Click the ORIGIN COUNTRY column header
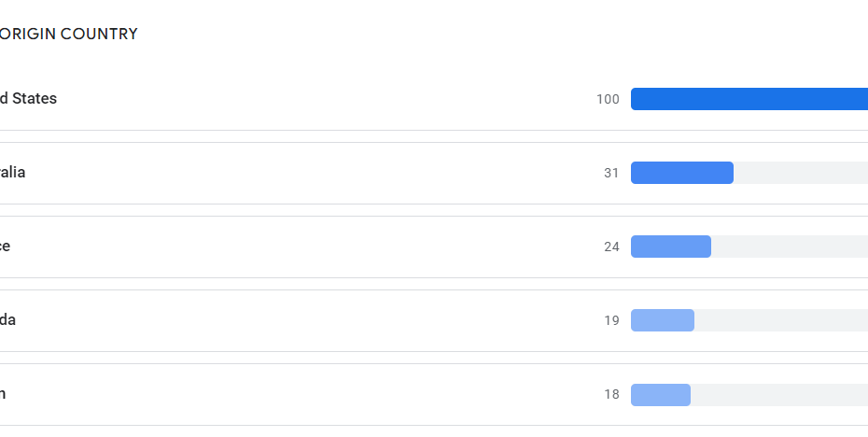This screenshot has height=437, width=868. point(69,35)
